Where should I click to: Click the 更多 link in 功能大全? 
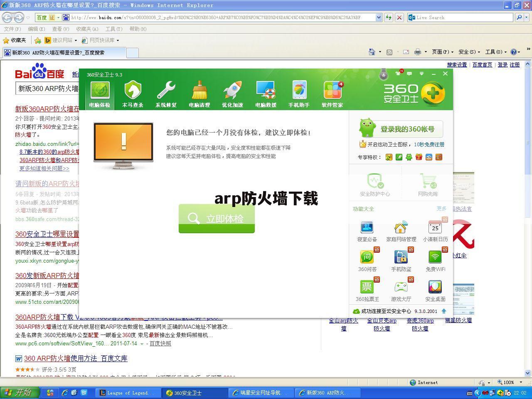[441, 209]
